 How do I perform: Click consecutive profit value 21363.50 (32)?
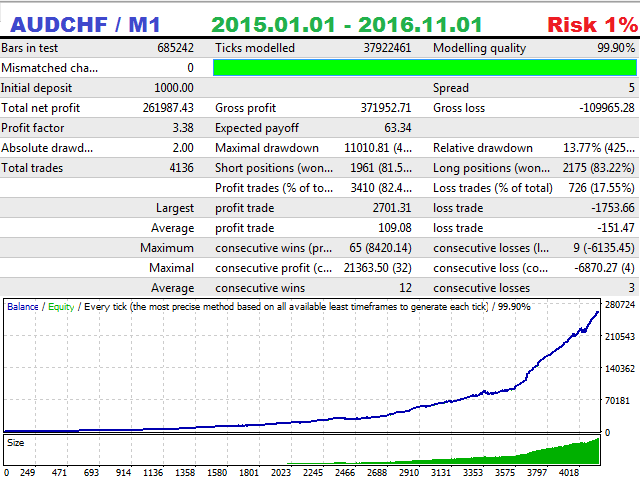coord(377,268)
